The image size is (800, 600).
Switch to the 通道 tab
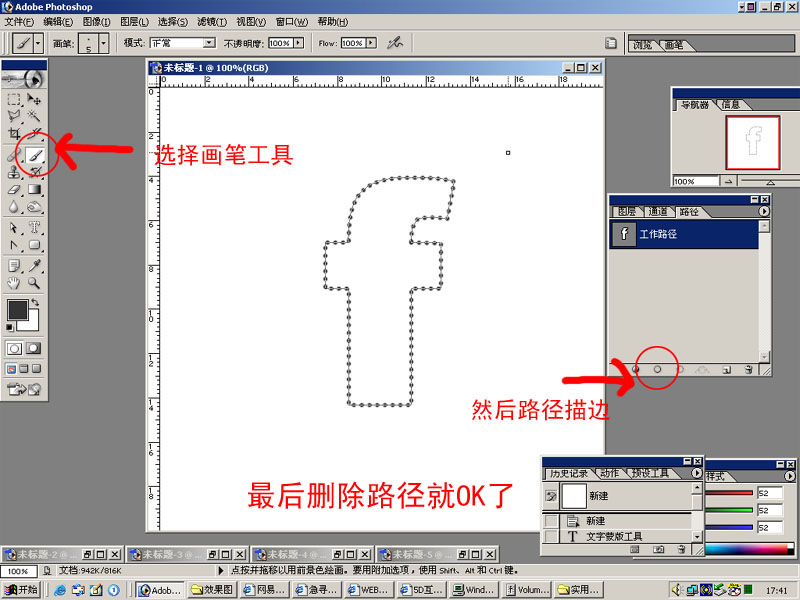point(658,212)
